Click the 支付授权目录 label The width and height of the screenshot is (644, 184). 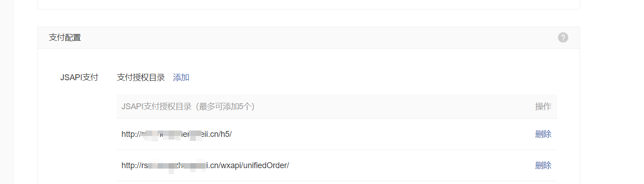141,77
